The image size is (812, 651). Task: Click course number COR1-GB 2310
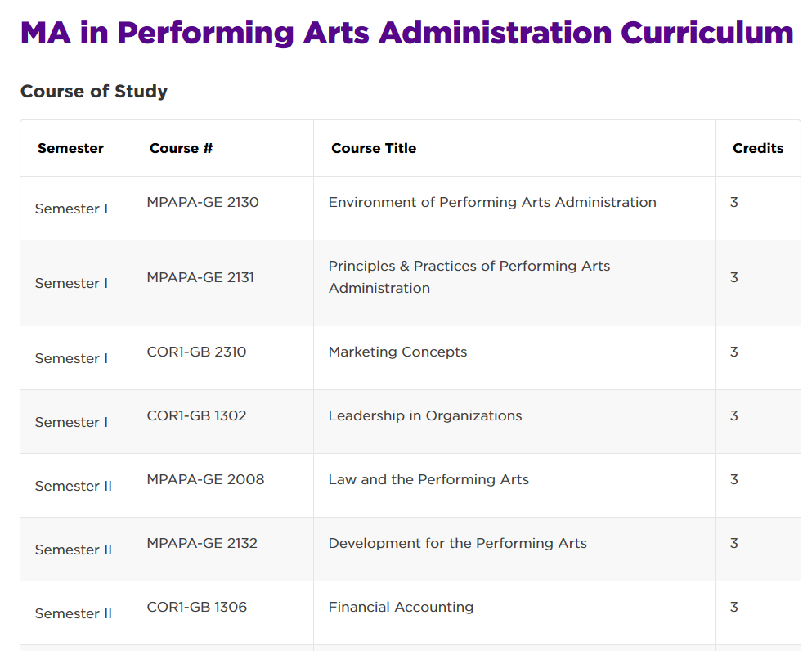[x=196, y=352]
